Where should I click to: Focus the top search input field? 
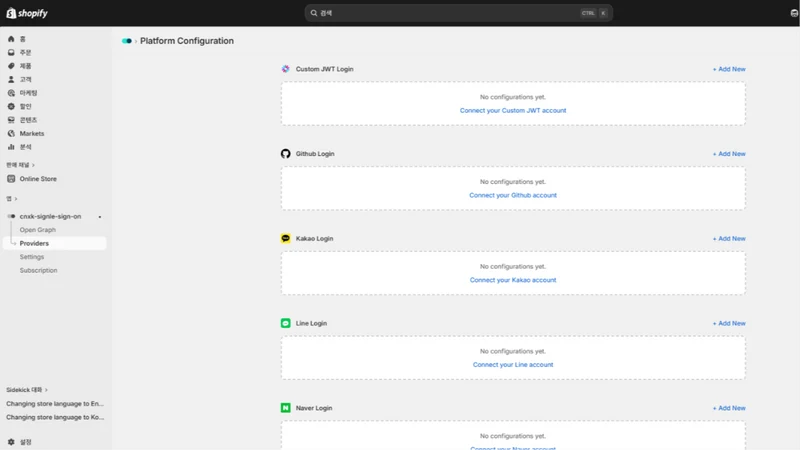pos(458,13)
